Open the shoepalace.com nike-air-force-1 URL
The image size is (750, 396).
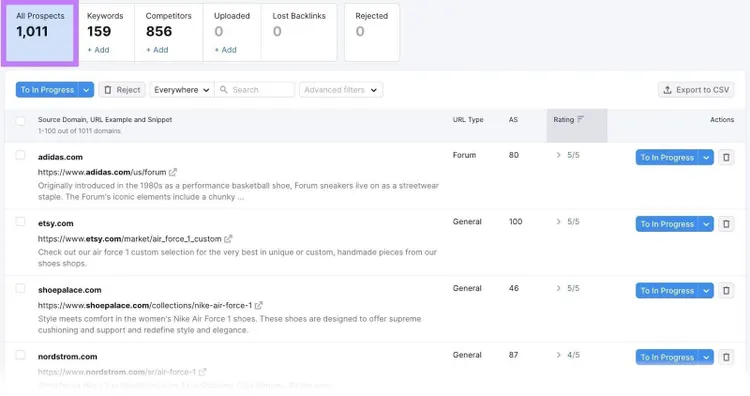click(x=145, y=305)
